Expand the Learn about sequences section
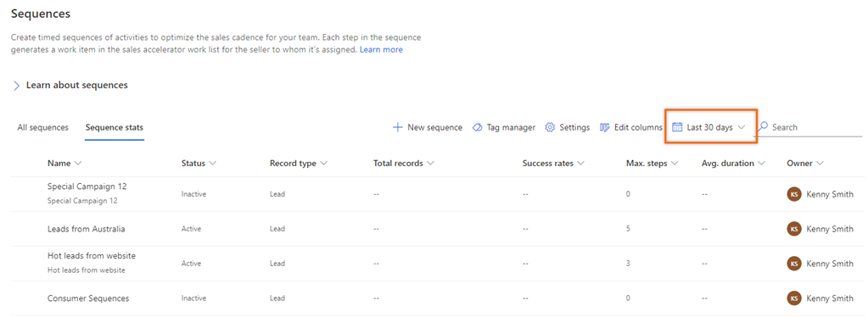868x317 pixels. pyautogui.click(x=17, y=86)
